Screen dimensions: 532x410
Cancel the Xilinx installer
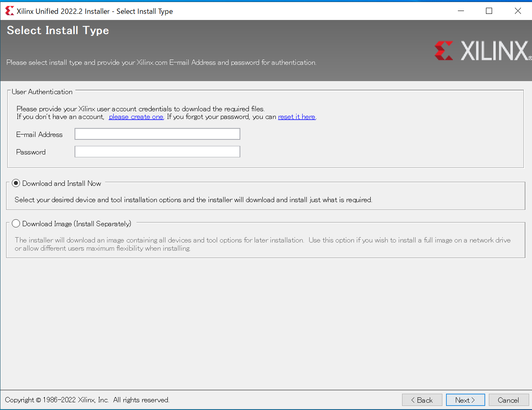coord(508,400)
